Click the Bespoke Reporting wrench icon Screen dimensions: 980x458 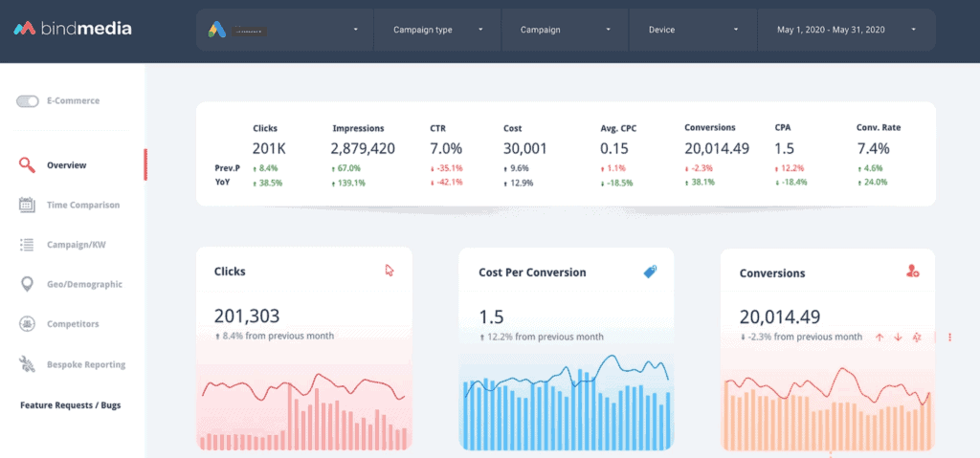click(27, 364)
